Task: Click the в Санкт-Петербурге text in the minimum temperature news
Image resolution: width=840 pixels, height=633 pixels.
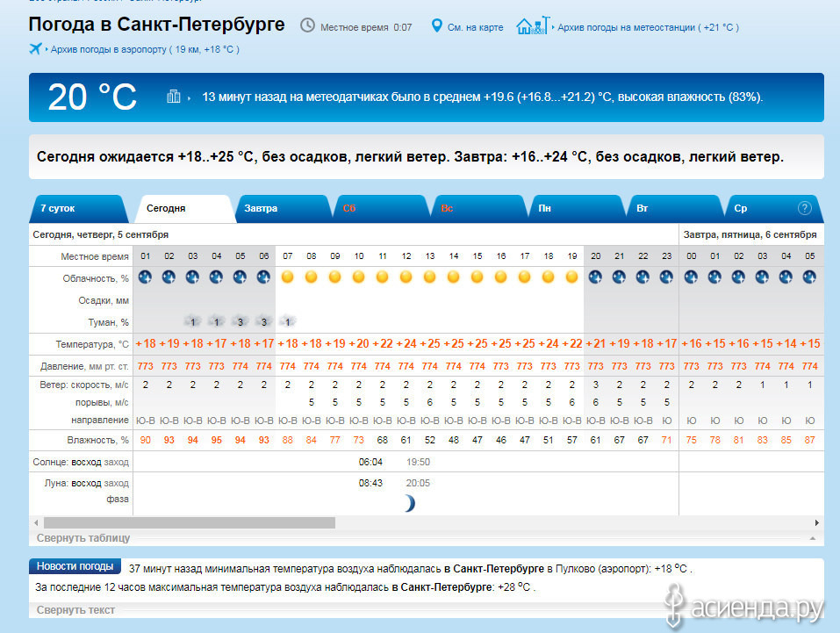Action: (494, 569)
